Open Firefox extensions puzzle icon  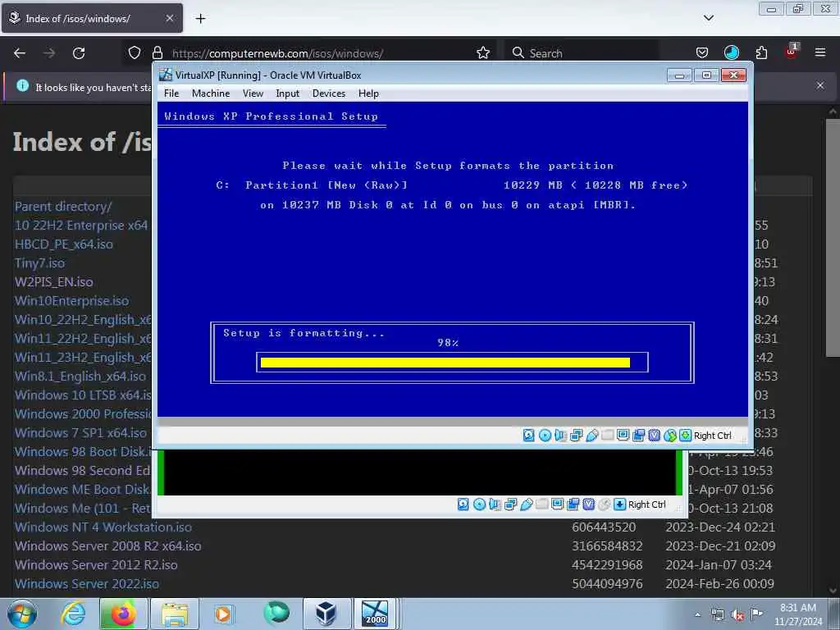(761, 53)
